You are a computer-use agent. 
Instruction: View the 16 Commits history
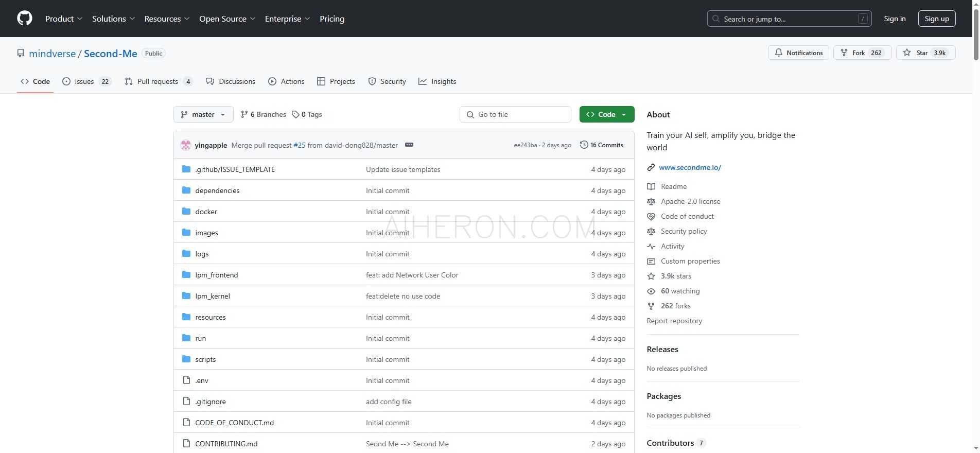601,145
